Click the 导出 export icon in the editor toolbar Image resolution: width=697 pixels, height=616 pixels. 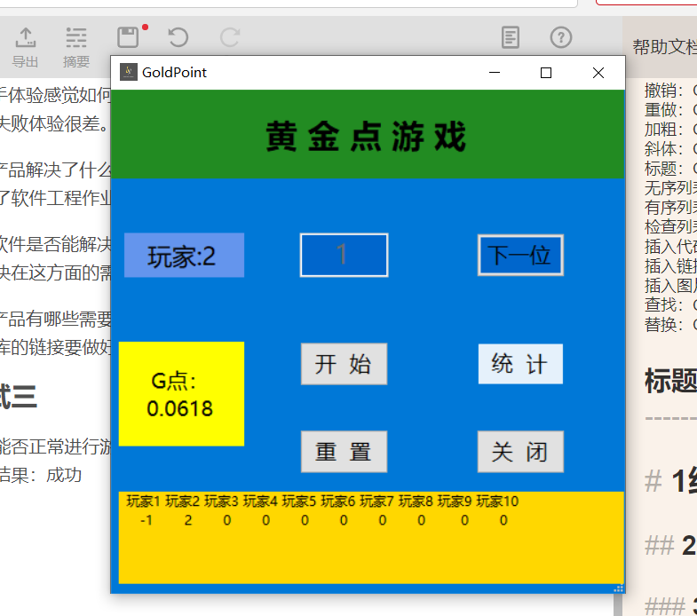coord(26,46)
